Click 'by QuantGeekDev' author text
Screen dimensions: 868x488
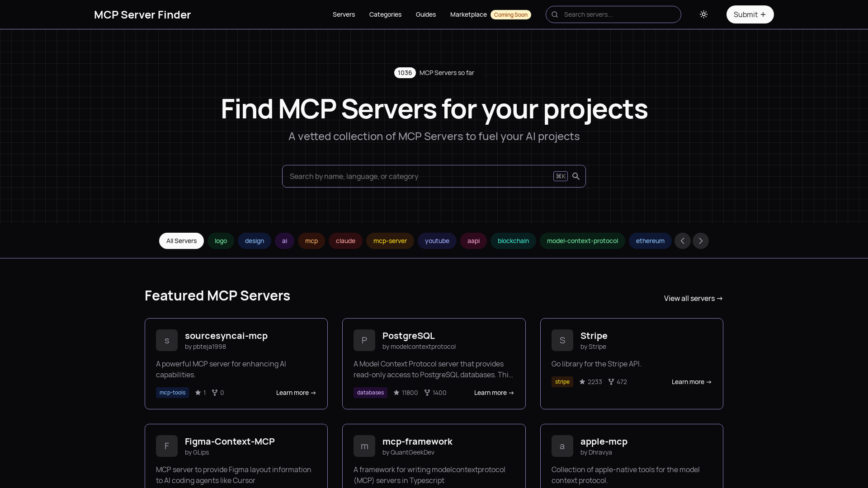tap(408, 452)
